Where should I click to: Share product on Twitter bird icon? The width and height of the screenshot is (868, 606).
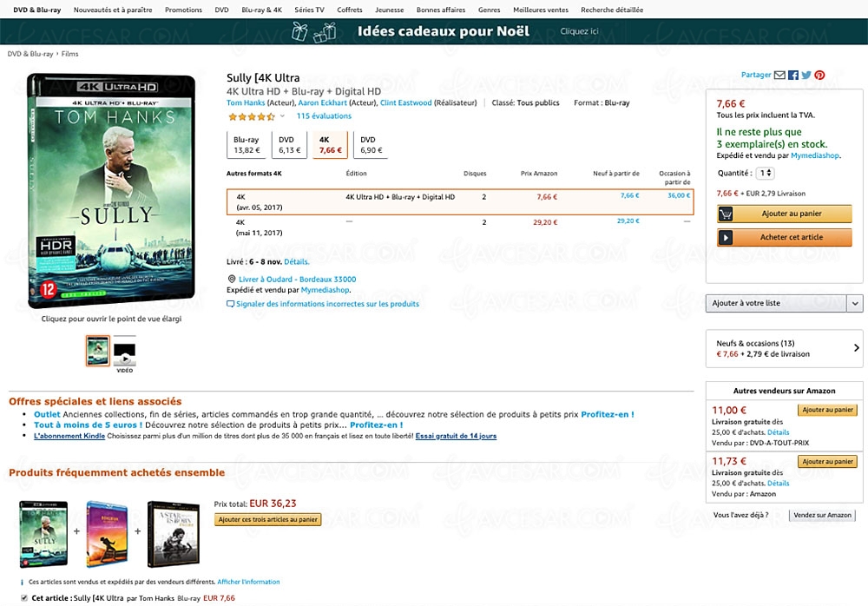[x=806, y=75]
